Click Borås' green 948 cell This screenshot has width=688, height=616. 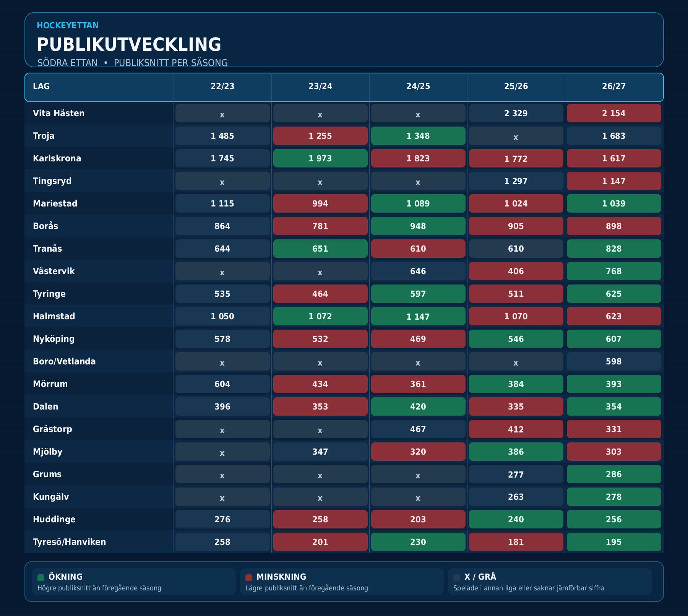(418, 226)
